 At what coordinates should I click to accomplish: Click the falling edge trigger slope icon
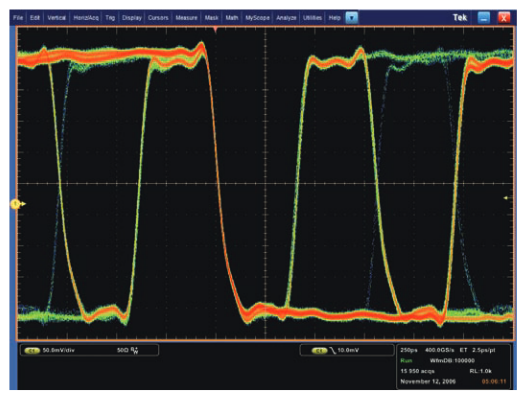click(x=333, y=350)
